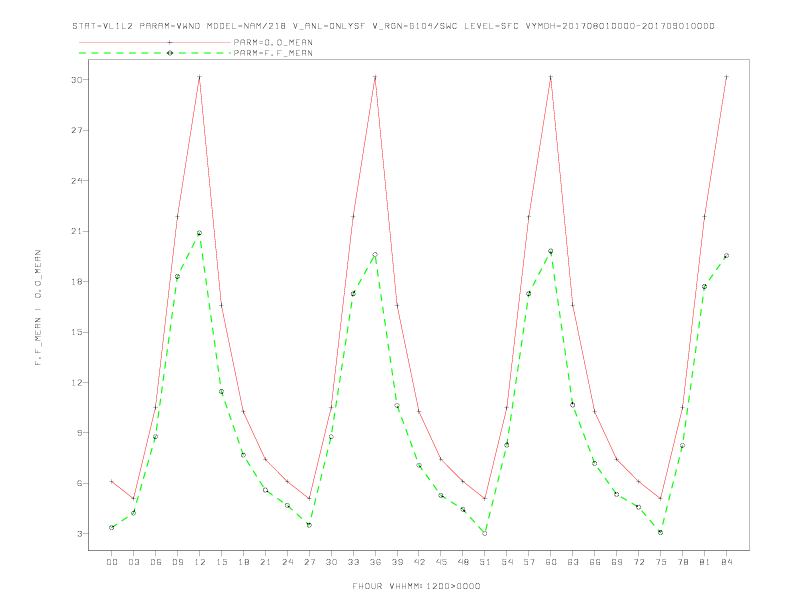792x612 pixels.
Task: Click MODEL=NAM/218 in the chart title
Action: (x=246, y=26)
